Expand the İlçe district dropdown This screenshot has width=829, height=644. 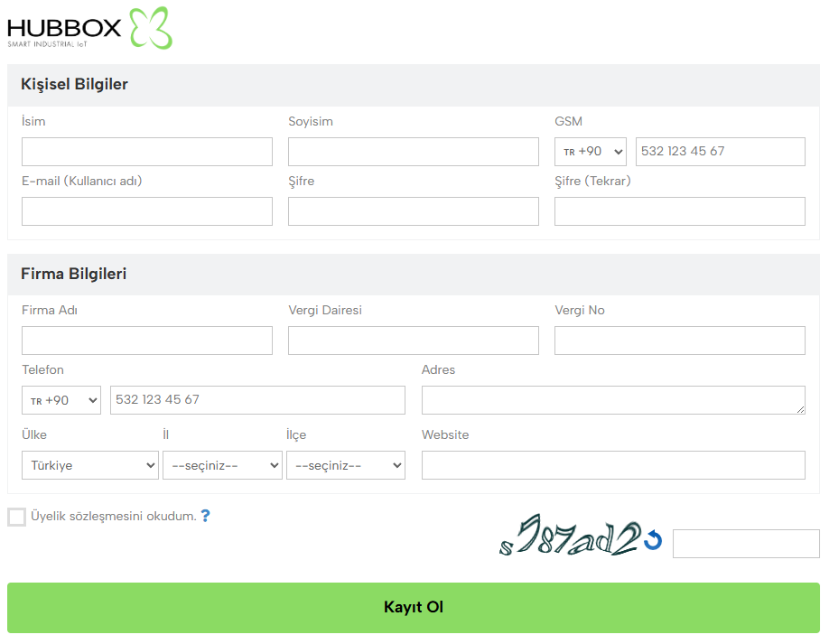point(346,465)
